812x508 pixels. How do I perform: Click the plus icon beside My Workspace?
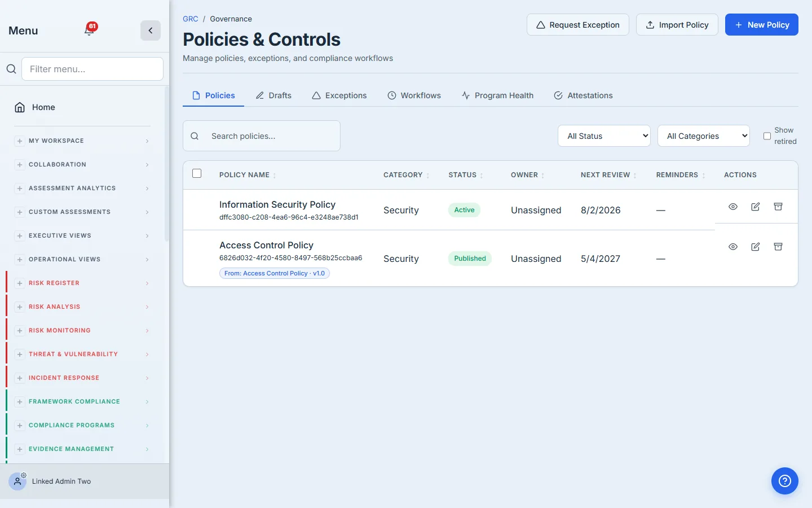click(x=20, y=141)
